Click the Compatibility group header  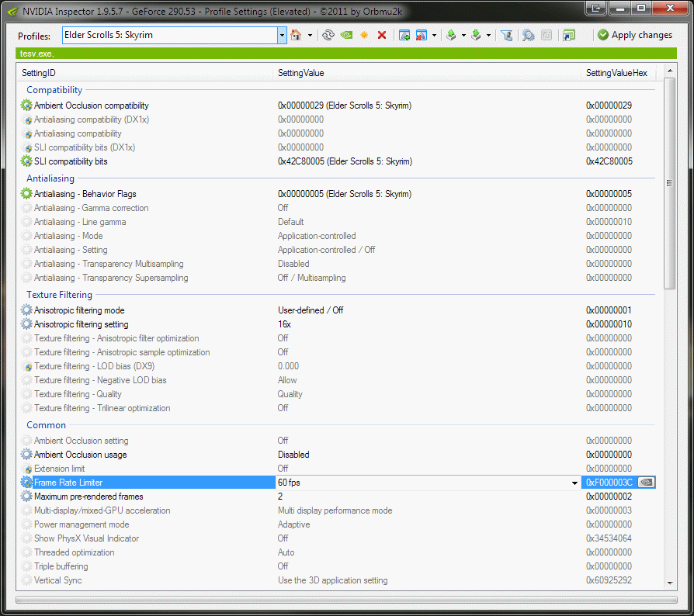(x=54, y=90)
